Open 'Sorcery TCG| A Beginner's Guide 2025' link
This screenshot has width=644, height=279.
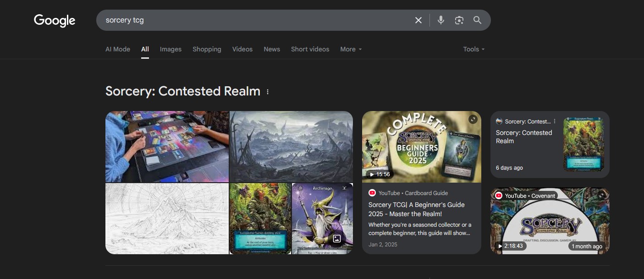417,209
